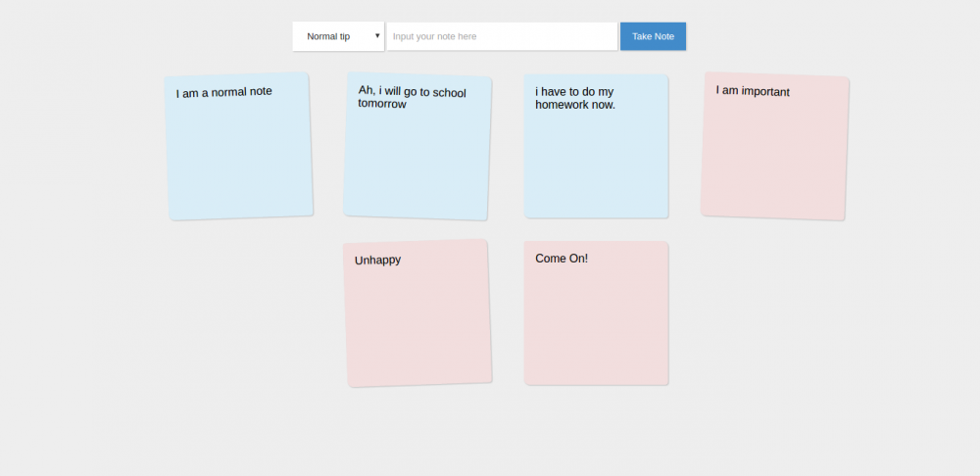Click the text 'homework now.' in the note
This screenshot has height=476, width=980.
pos(575,105)
